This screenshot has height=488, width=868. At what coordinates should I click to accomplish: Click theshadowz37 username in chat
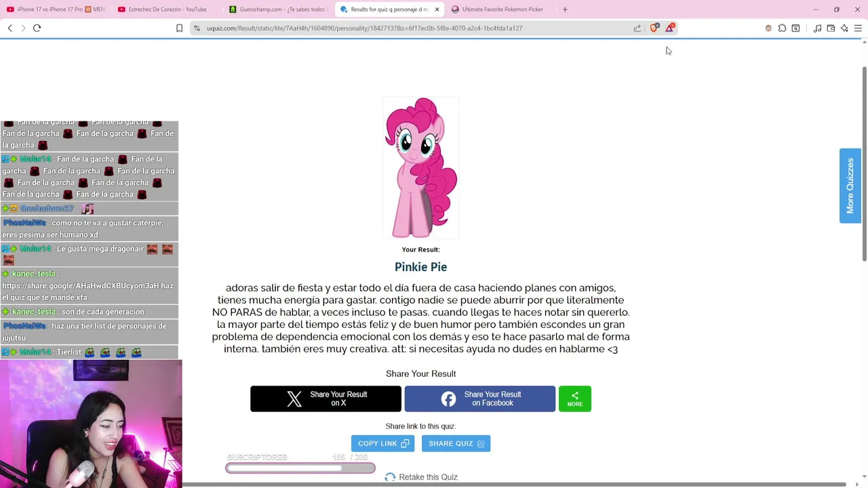[46, 209]
